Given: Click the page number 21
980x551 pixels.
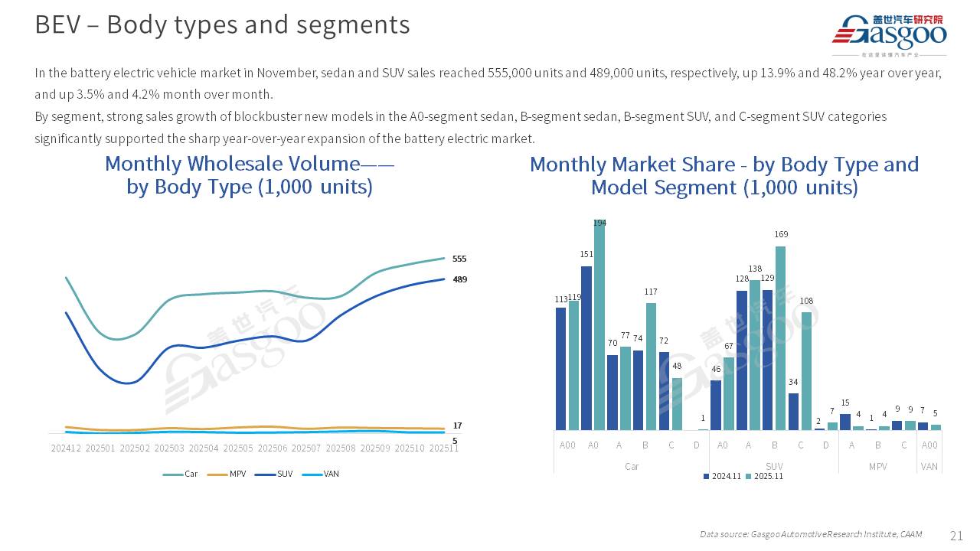Looking at the screenshot, I should click(956, 535).
